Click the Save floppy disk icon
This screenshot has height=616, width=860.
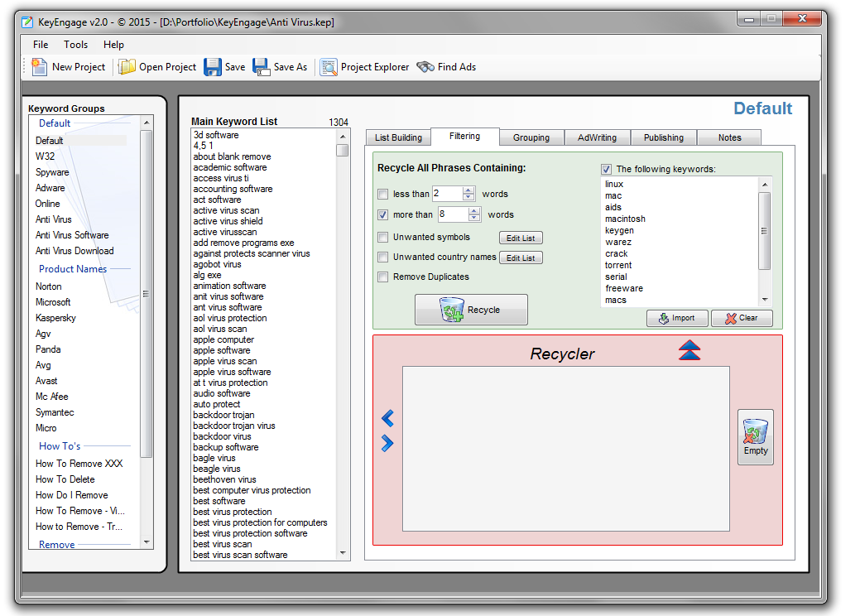[x=213, y=67]
